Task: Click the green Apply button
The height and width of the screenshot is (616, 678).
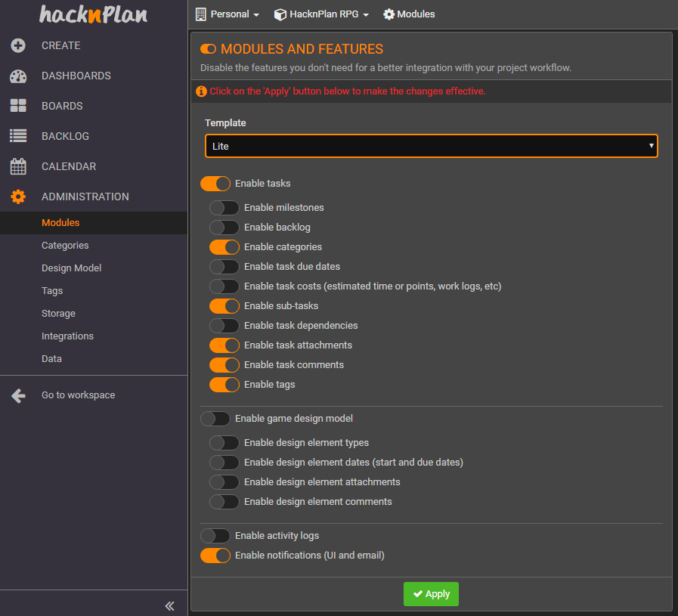Action: 431,594
